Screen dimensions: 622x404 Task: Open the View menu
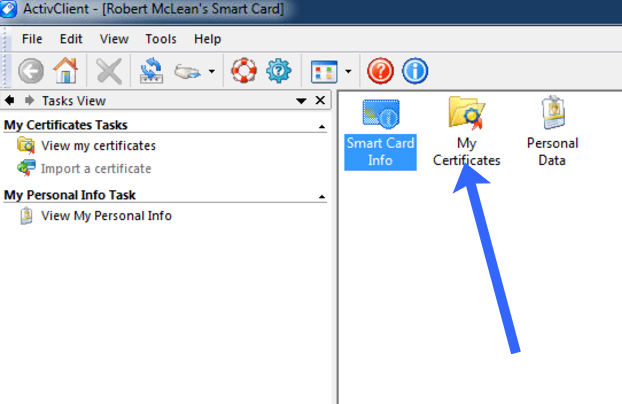pos(114,39)
